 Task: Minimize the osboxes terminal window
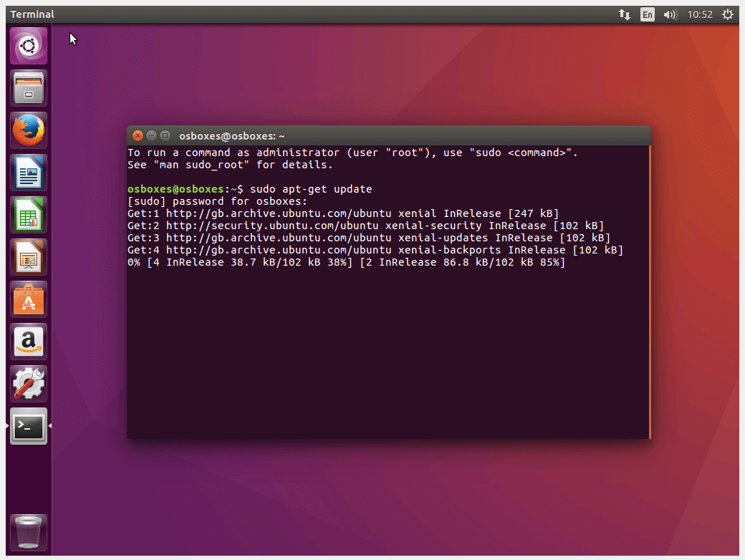click(152, 136)
